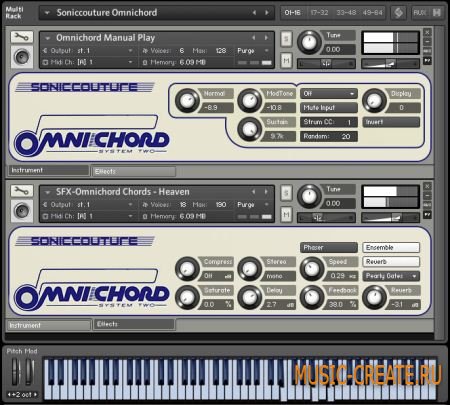
Task: Open Purge menu for SFX-Omnichord Chords Heaven
Action: tap(253, 205)
